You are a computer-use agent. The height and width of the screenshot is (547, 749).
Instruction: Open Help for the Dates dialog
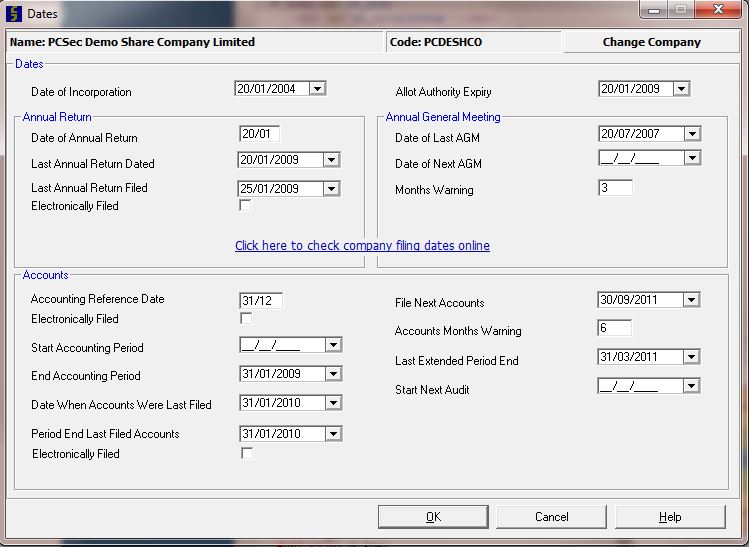670,517
